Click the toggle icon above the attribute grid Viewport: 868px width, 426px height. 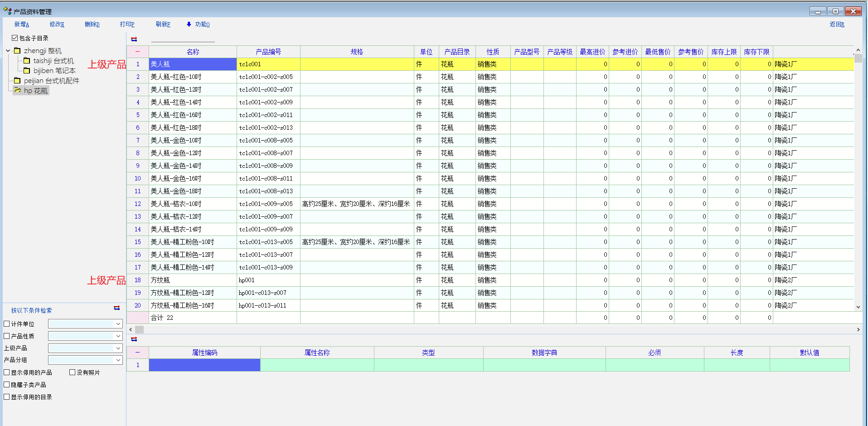point(134,339)
